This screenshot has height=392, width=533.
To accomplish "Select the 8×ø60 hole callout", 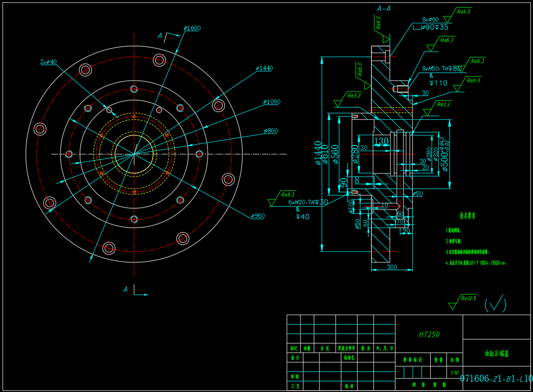I will pyautogui.click(x=430, y=19).
